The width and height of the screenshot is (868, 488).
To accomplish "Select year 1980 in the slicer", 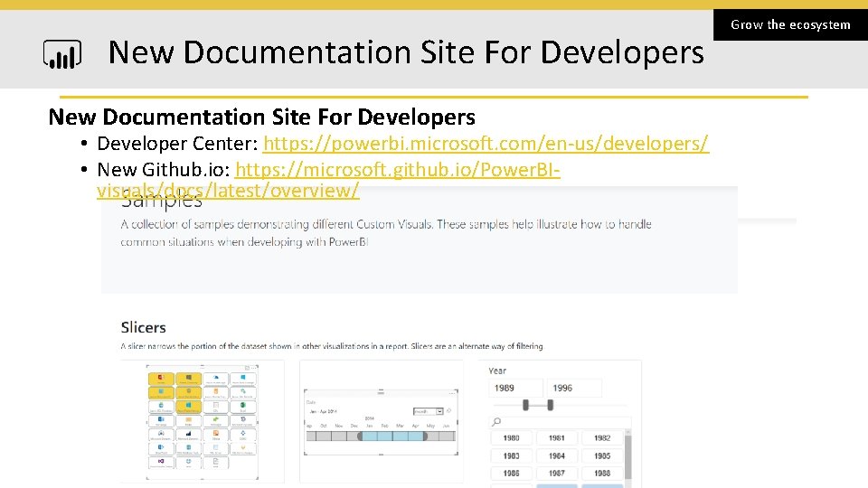I will click(x=511, y=437).
